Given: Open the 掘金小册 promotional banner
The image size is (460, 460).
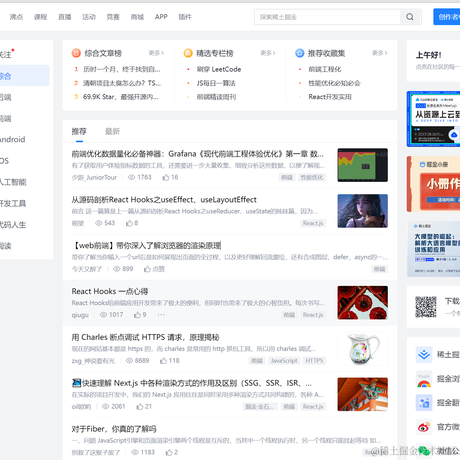Looking at the screenshot, I should [x=433, y=184].
